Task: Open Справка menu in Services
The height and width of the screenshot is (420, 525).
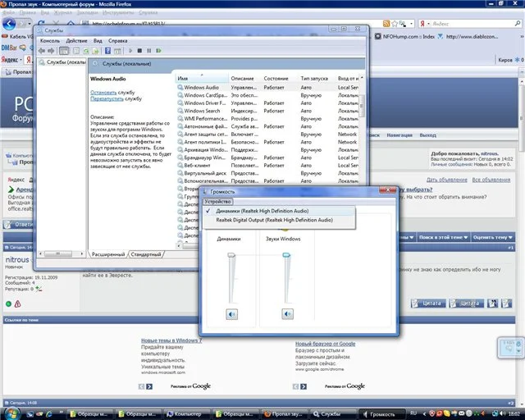Action: [x=117, y=40]
